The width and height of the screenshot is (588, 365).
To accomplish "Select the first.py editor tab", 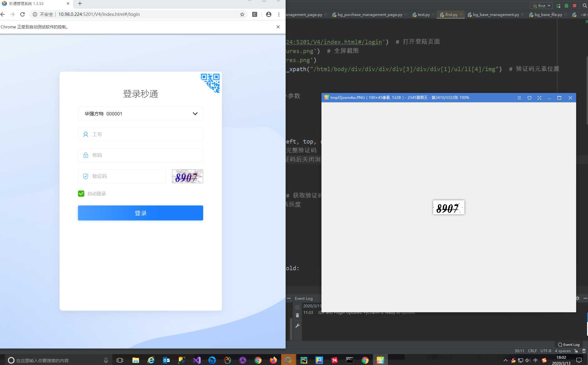I will (x=451, y=15).
